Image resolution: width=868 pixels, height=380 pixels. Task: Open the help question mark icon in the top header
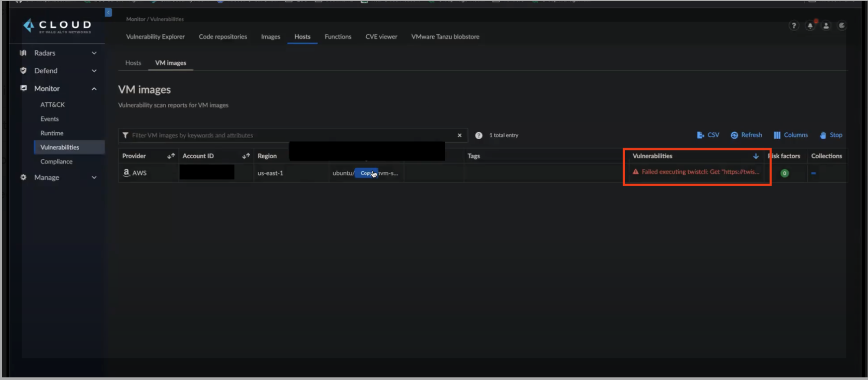click(793, 26)
